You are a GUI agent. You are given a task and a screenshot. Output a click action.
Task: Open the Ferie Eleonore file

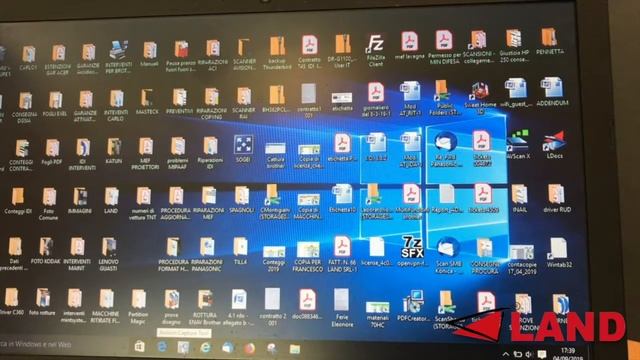pyautogui.click(x=341, y=300)
